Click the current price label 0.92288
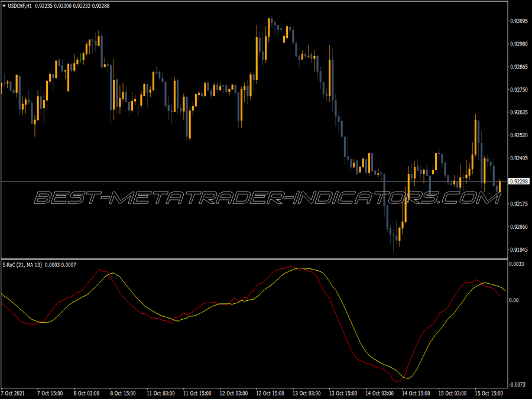This screenshot has width=532, height=399. (x=519, y=181)
